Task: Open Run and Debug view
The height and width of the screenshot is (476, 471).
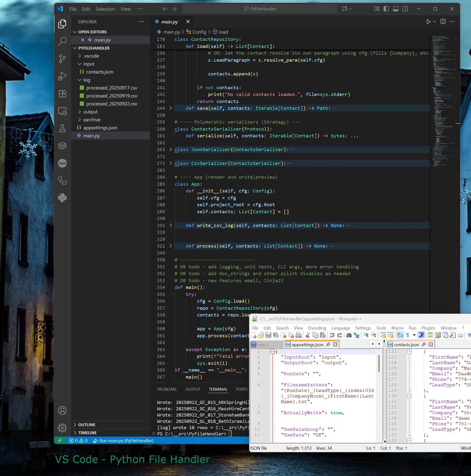Action: click(x=62, y=76)
